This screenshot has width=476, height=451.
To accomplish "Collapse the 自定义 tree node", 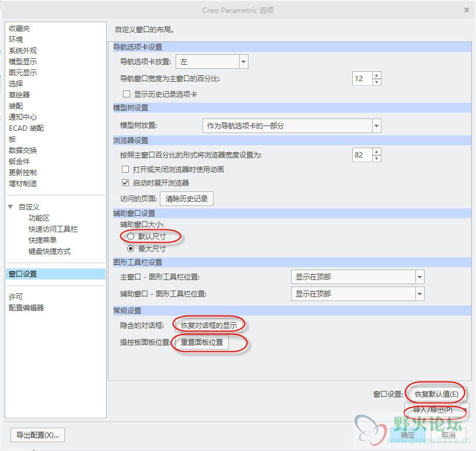I will [10, 207].
